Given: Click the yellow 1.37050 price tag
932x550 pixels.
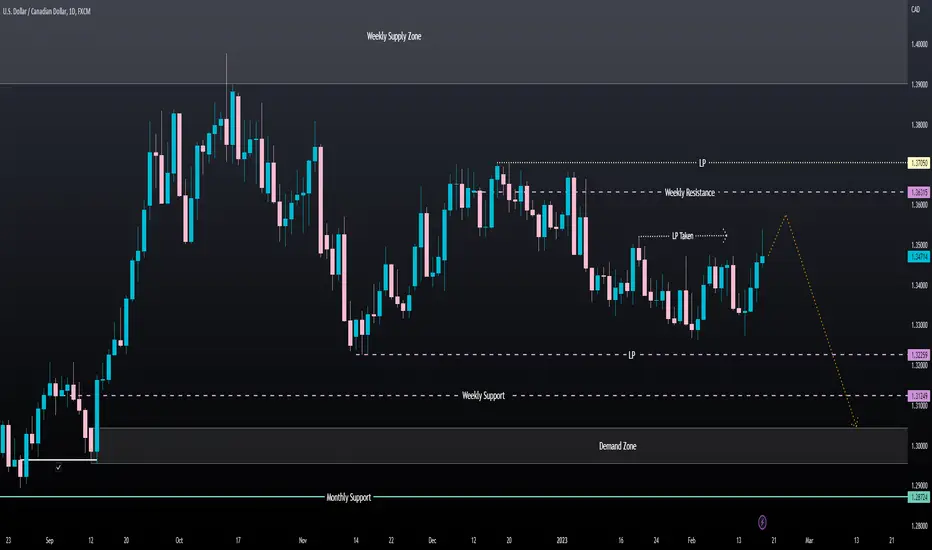Looking at the screenshot, I should (x=919, y=163).
